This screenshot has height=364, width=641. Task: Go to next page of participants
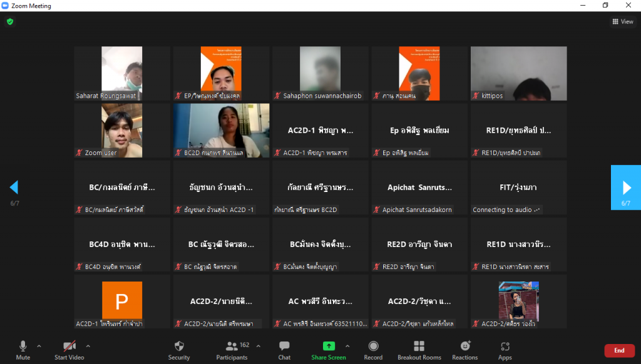click(x=626, y=188)
